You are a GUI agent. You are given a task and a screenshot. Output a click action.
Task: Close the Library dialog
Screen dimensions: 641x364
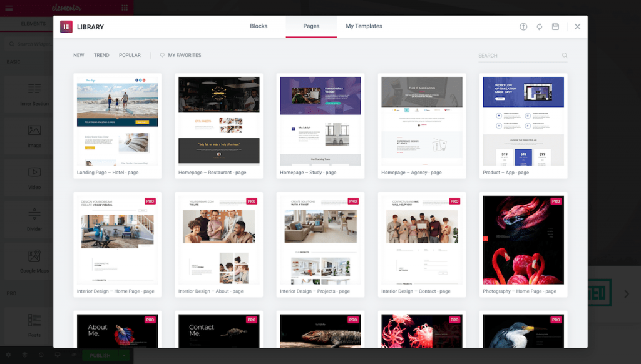click(577, 26)
